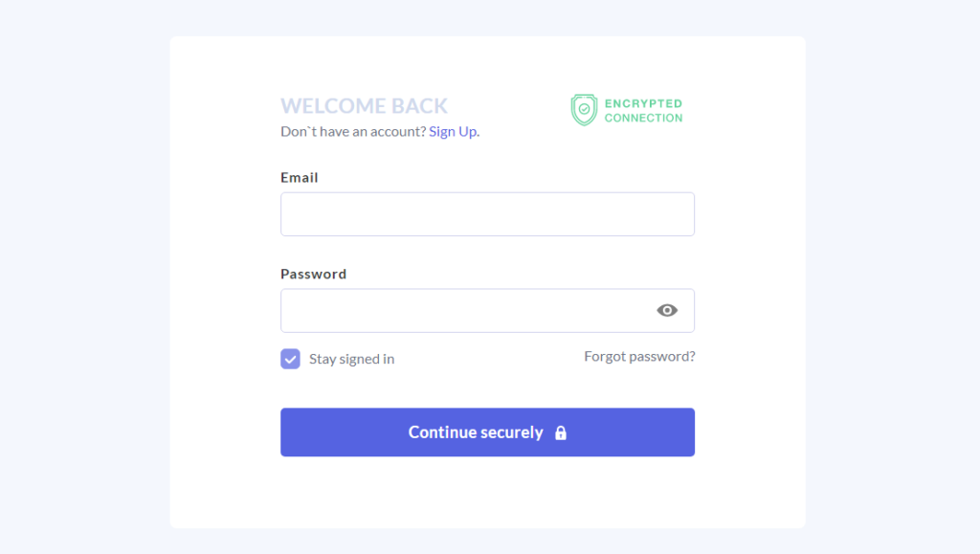This screenshot has width=980, height=554.
Task: Click the padlock icon on Continue button
Action: (561, 432)
